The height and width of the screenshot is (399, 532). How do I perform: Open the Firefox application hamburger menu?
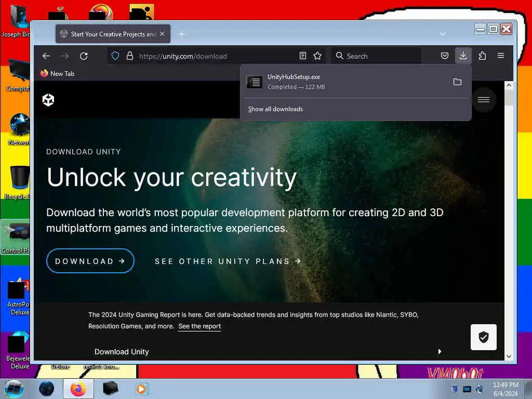(x=501, y=55)
